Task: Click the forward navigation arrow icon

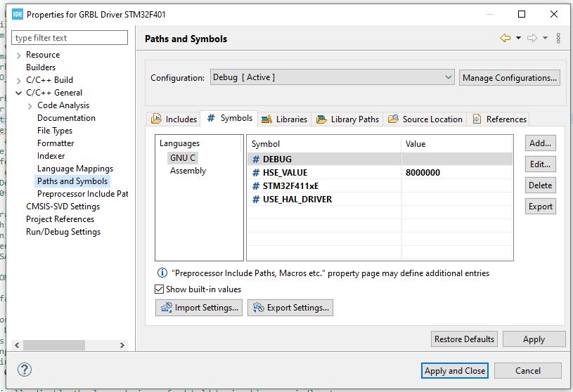Action: 532,38
